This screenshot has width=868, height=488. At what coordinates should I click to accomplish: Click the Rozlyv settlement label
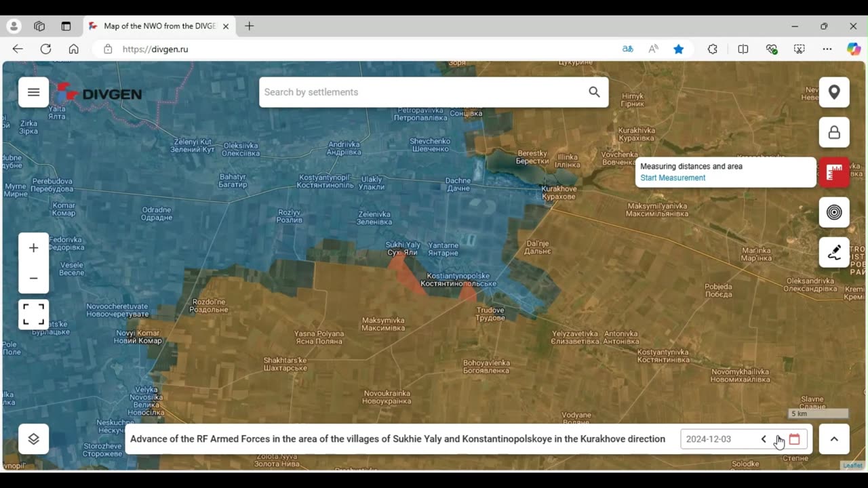pos(290,216)
